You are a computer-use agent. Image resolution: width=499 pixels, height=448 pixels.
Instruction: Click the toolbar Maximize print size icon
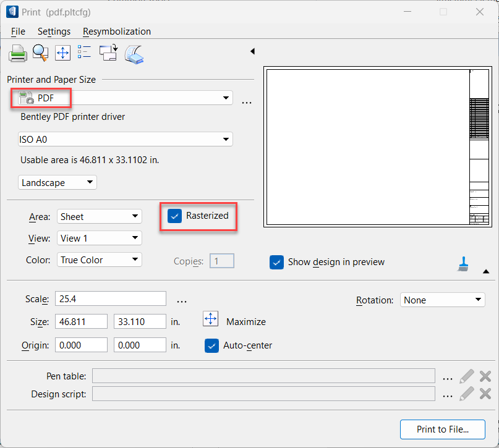coord(62,54)
